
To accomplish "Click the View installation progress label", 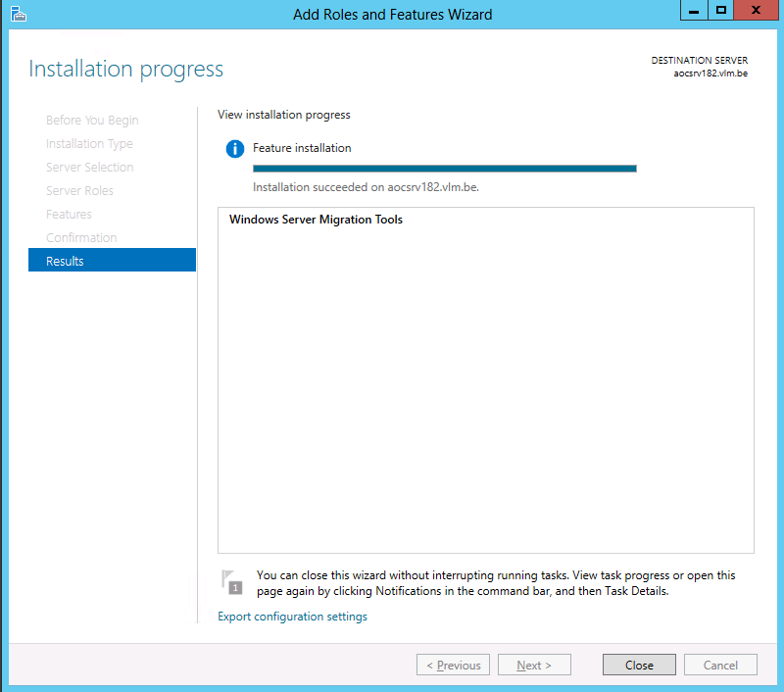I will click(284, 115).
